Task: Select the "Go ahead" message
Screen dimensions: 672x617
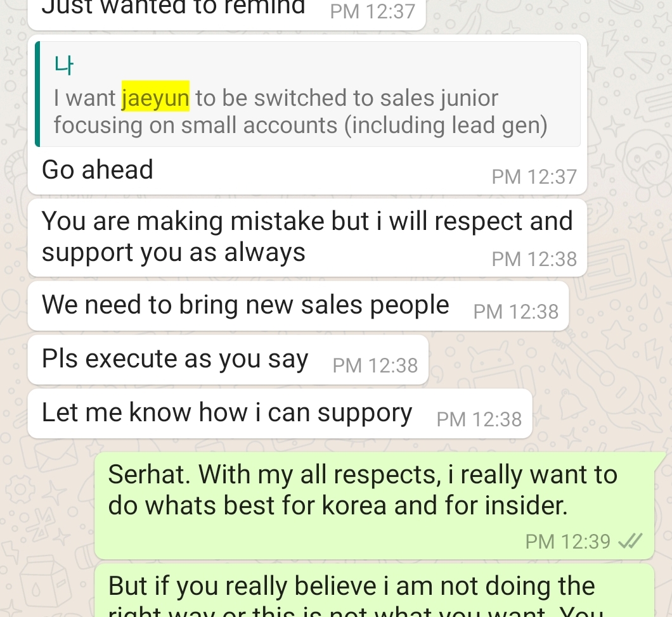Action: (98, 170)
